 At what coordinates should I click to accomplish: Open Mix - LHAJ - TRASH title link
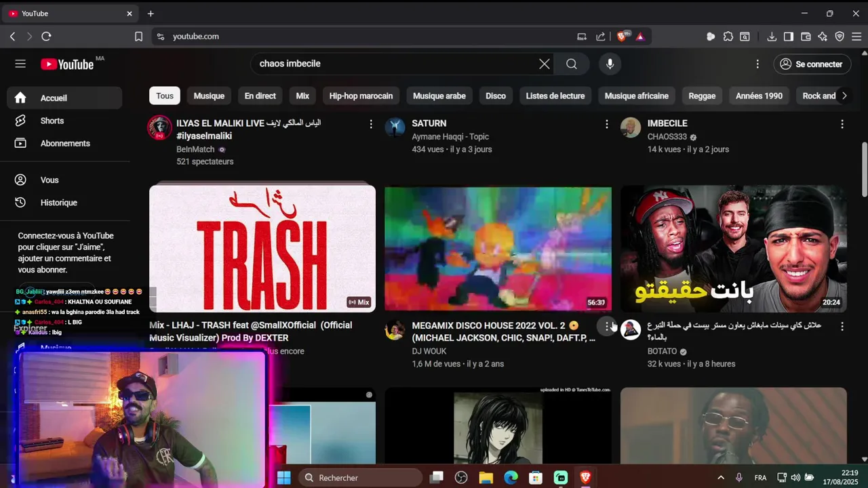tap(251, 331)
